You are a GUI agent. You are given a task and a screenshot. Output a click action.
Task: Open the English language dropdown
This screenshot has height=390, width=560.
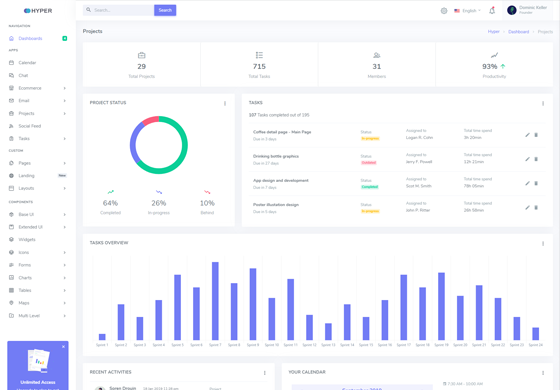click(468, 11)
